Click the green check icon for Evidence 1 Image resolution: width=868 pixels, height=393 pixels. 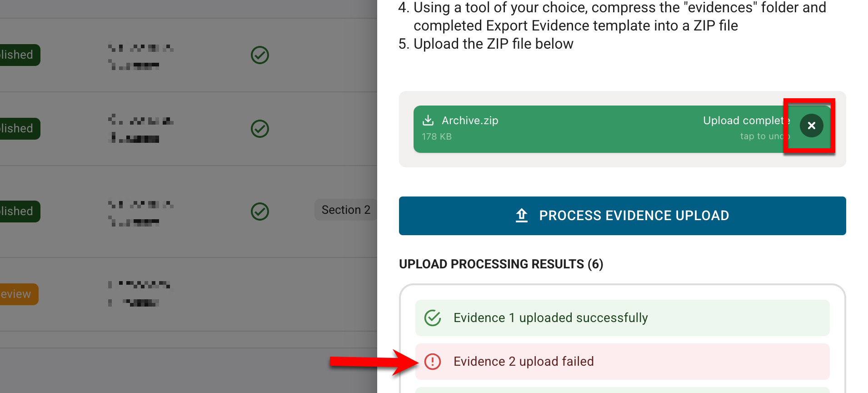tap(432, 318)
